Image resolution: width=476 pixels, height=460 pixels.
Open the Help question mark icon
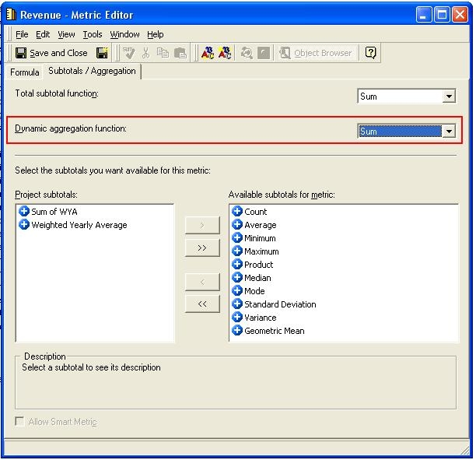point(370,53)
